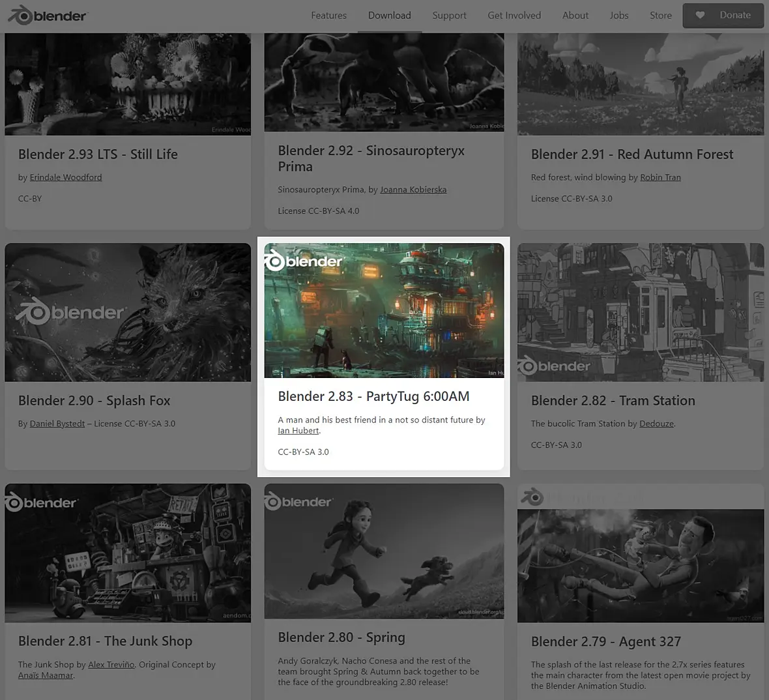Select the Download navigation tab
Image resolution: width=769 pixels, height=700 pixels.
click(390, 15)
